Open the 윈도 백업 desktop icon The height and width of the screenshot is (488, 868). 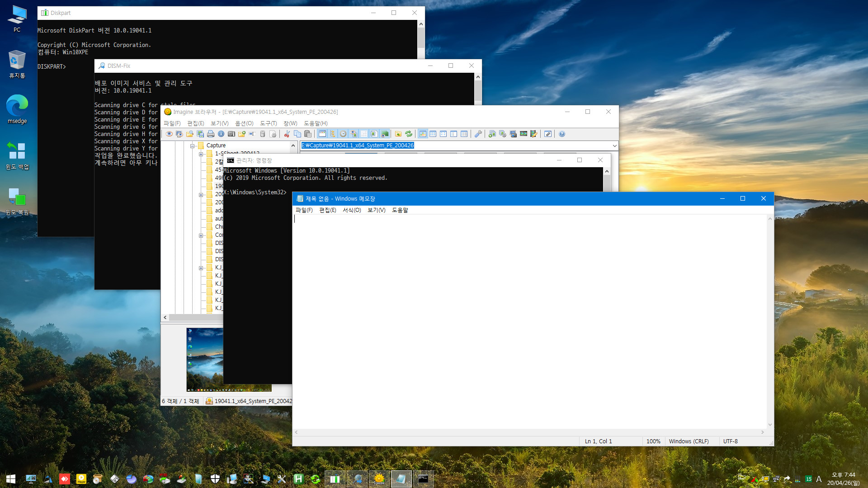pyautogui.click(x=17, y=155)
